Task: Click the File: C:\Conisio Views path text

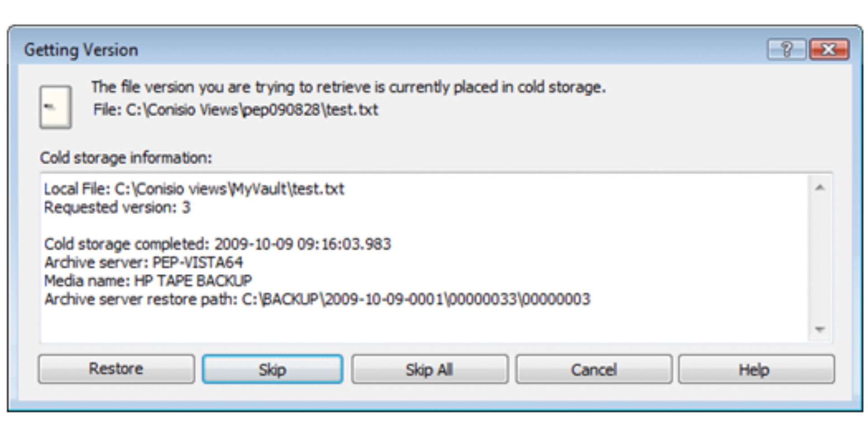Action: click(236, 110)
